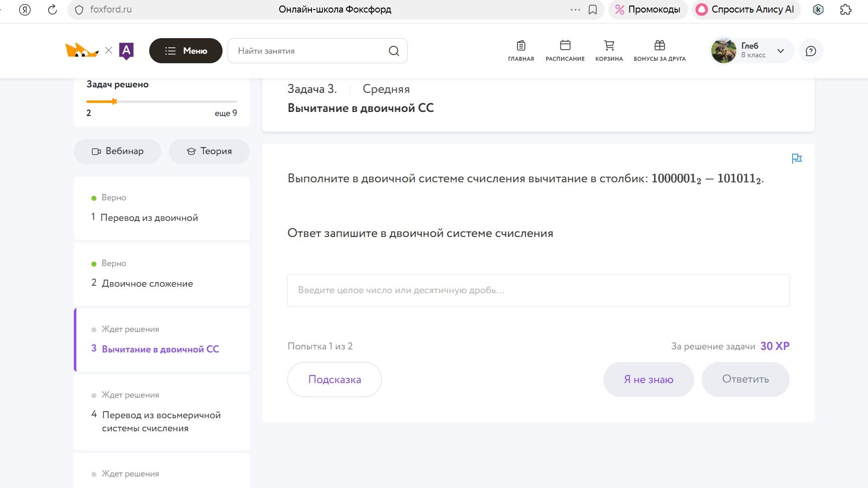The image size is (868, 488).
Task: Select task 3 Вычитание в двоичной СС
Action: tap(162, 340)
